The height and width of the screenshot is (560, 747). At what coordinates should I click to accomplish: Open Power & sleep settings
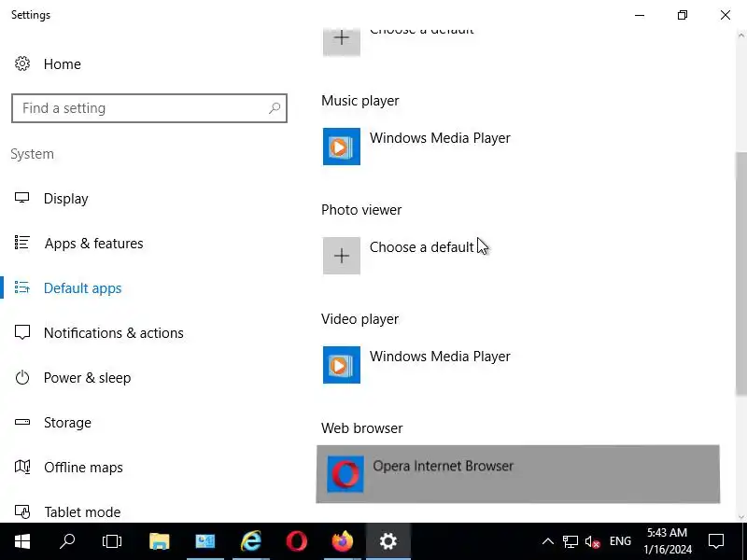87,378
